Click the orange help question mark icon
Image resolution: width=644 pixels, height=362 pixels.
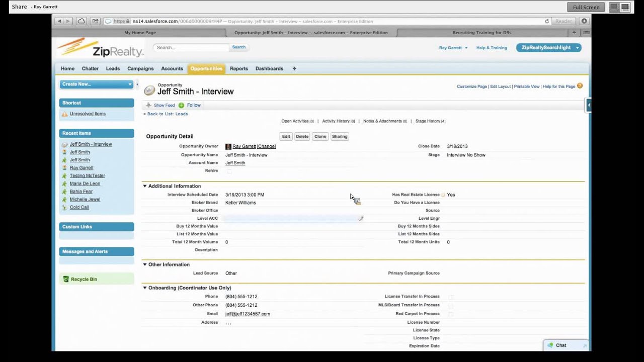point(580,86)
